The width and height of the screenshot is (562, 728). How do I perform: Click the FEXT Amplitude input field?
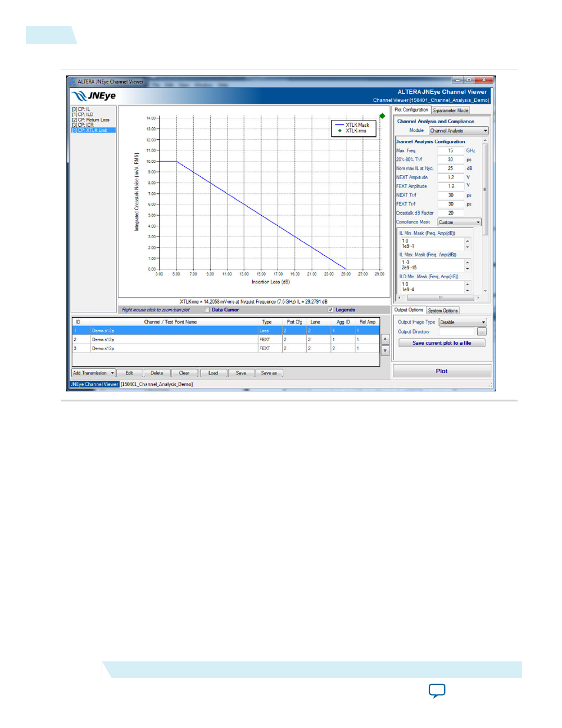point(451,186)
